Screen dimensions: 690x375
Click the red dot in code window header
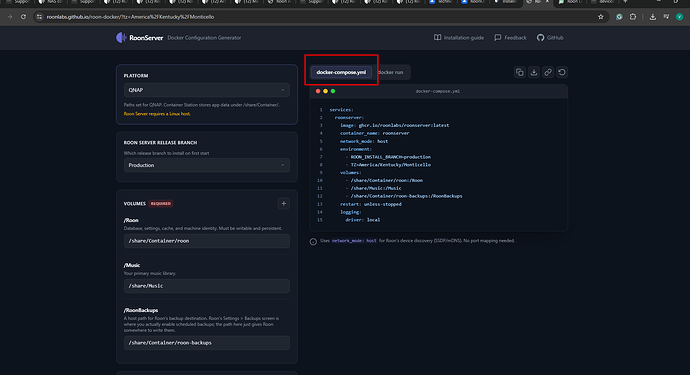pyautogui.click(x=318, y=91)
